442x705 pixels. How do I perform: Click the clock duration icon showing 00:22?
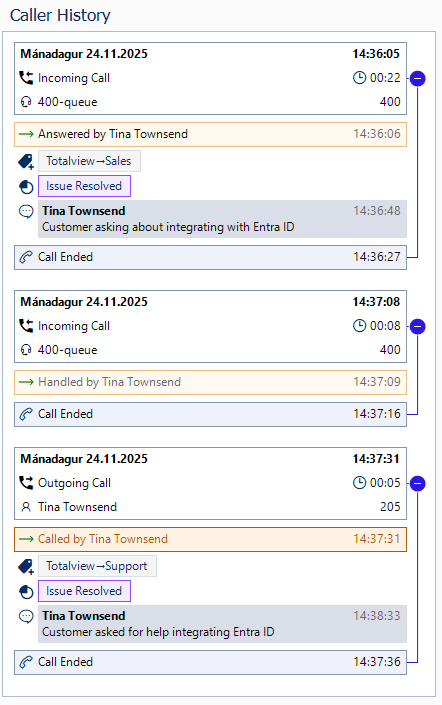click(359, 78)
